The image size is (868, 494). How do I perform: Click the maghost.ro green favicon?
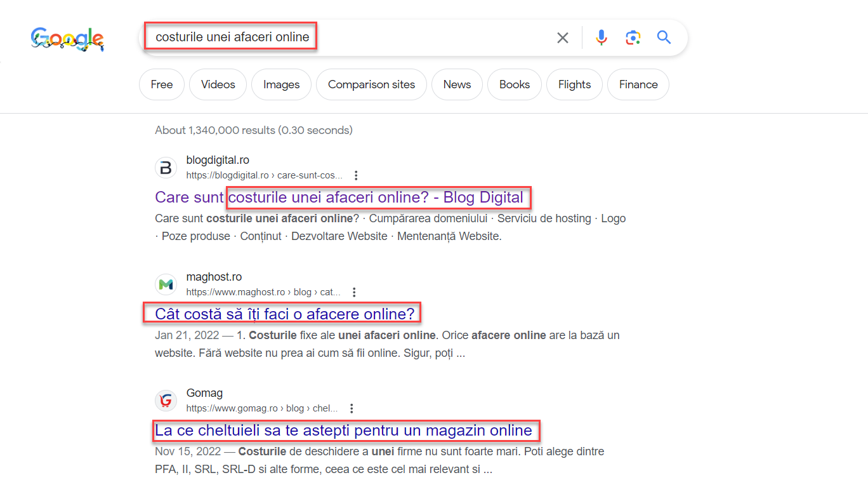[x=166, y=284]
